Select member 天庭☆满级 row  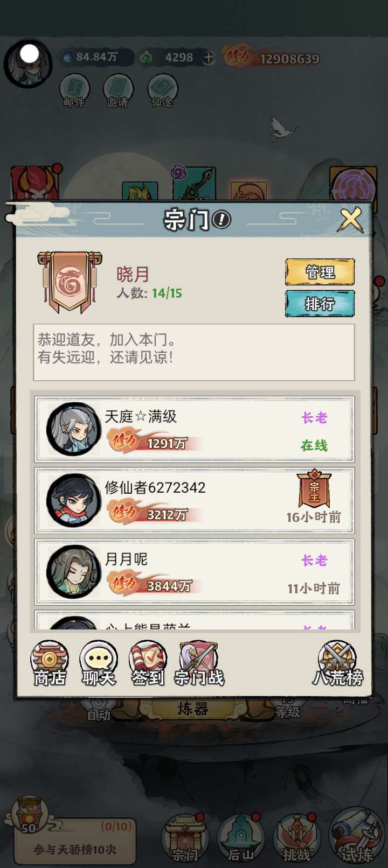click(x=194, y=429)
